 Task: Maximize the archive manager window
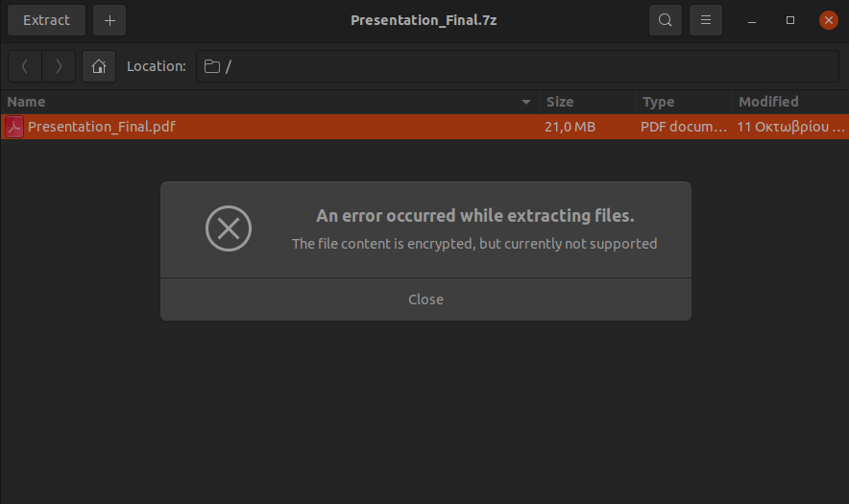[x=790, y=20]
